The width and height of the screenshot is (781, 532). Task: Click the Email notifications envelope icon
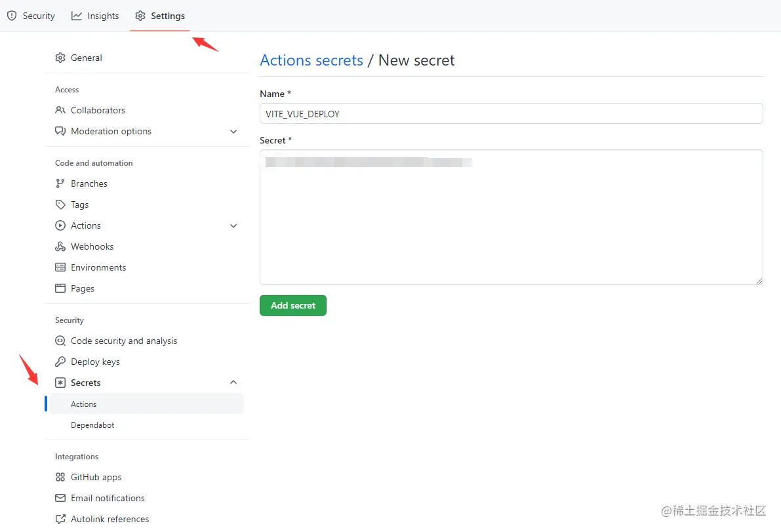tap(60, 498)
